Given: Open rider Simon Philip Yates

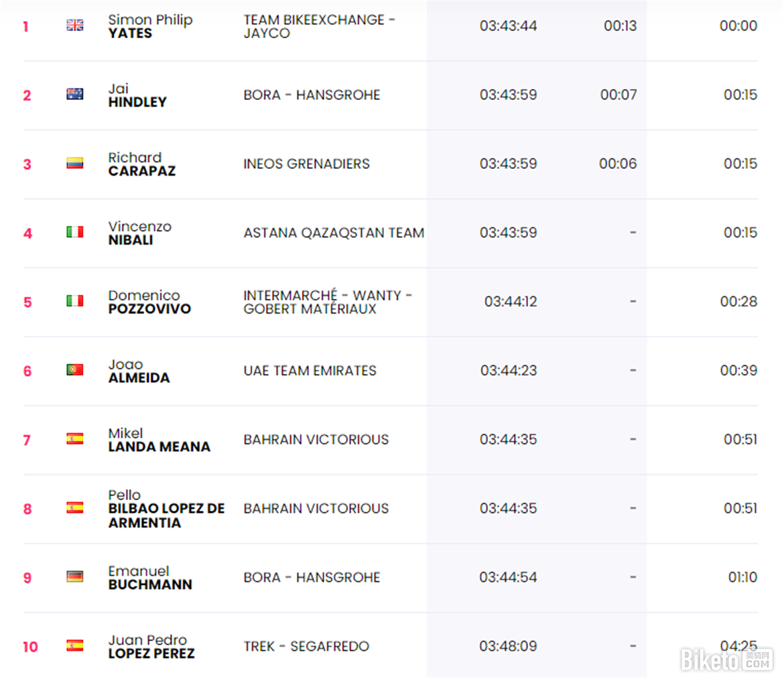Looking at the screenshot, I should 150,26.
